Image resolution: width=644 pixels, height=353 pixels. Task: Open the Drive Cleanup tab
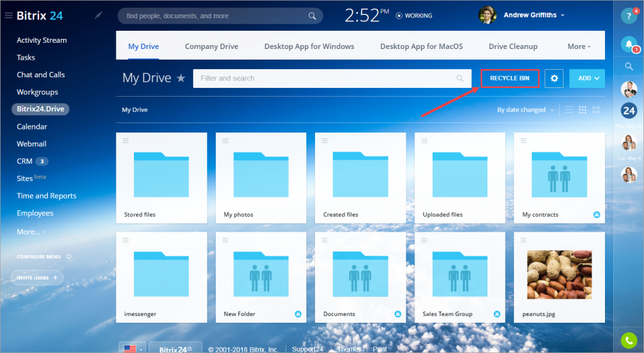tap(513, 46)
